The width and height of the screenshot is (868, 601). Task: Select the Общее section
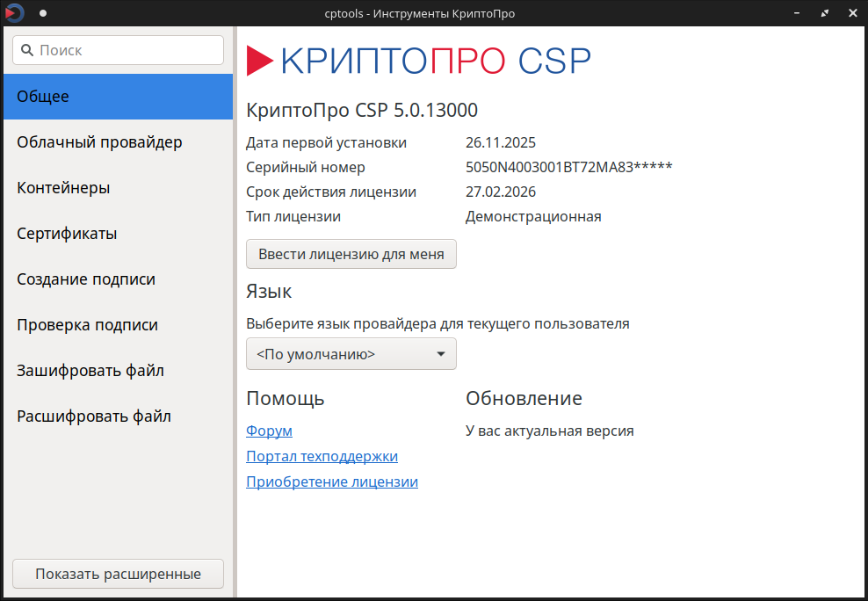(118, 97)
